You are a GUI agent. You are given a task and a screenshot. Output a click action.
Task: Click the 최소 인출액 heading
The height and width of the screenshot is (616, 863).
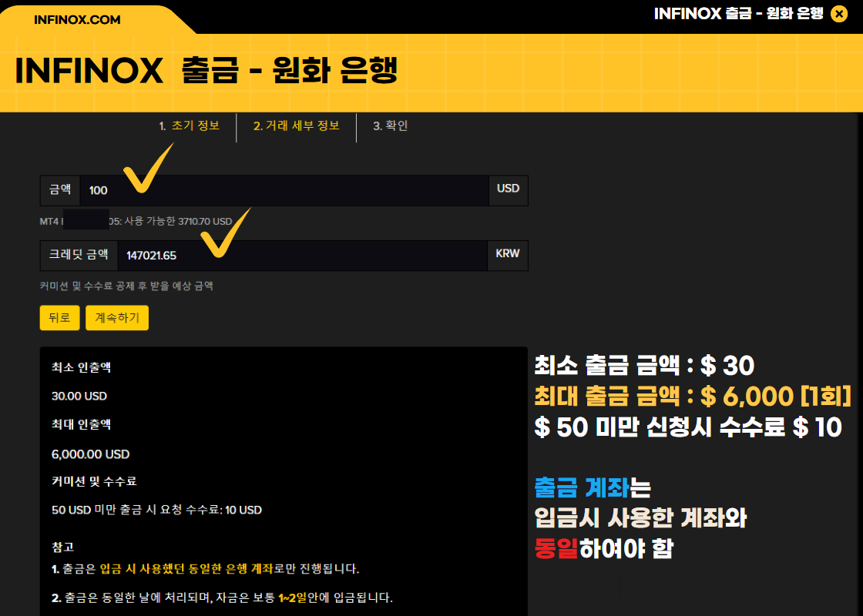pyautogui.click(x=82, y=367)
